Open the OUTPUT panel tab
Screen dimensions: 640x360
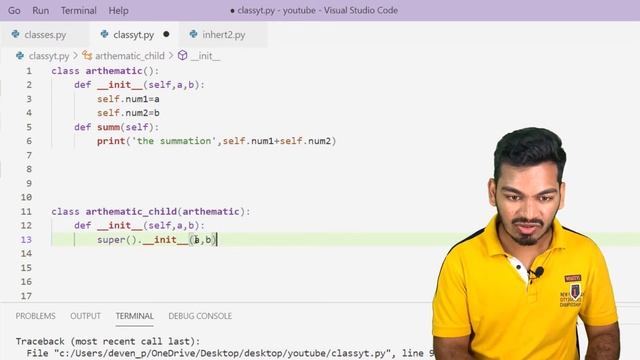85,316
